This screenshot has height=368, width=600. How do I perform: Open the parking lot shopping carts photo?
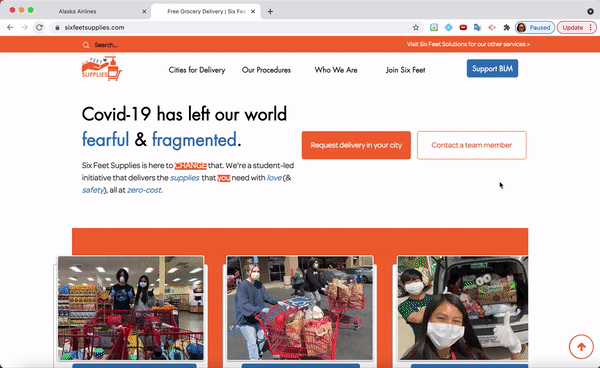point(300,308)
